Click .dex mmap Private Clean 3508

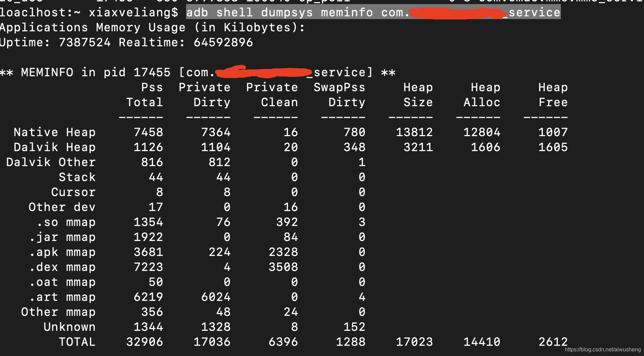click(283, 267)
